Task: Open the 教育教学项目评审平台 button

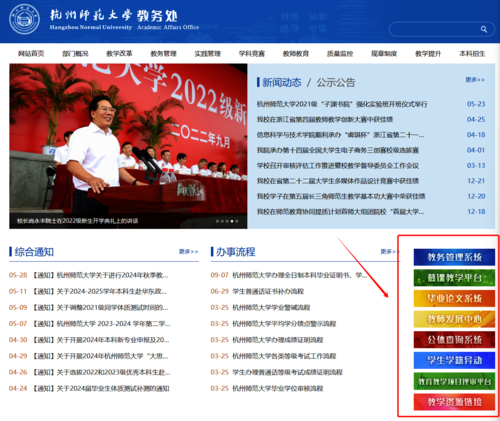Action: pos(454,381)
